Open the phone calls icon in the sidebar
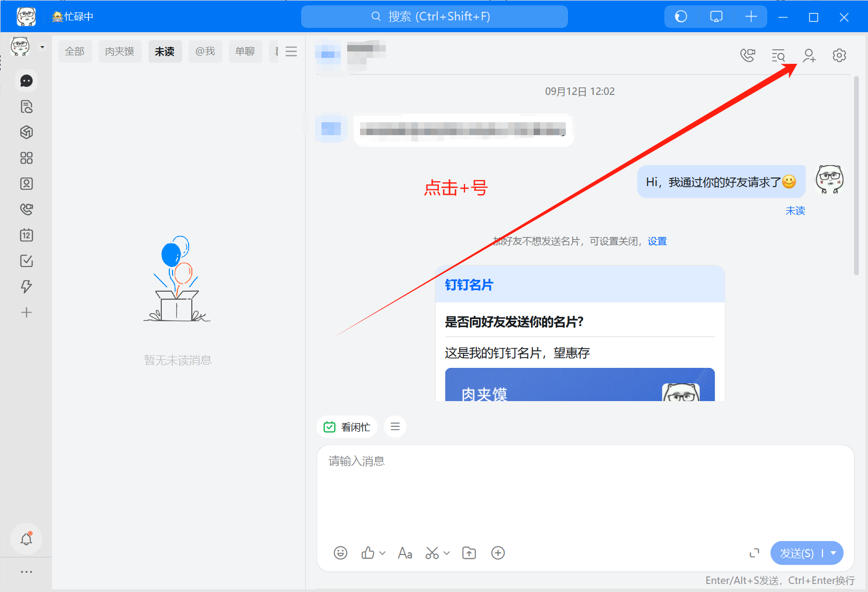The image size is (868, 592). pyautogui.click(x=26, y=209)
